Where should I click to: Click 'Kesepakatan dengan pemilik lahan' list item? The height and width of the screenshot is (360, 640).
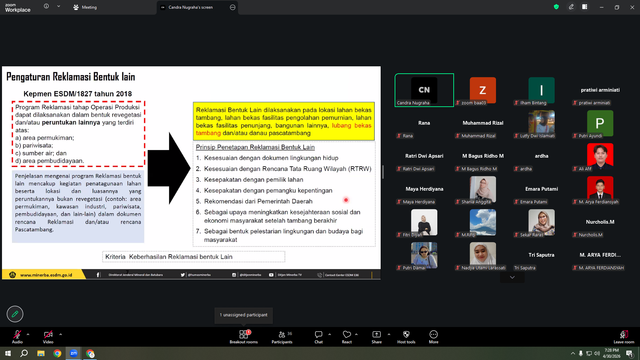tap(253, 180)
